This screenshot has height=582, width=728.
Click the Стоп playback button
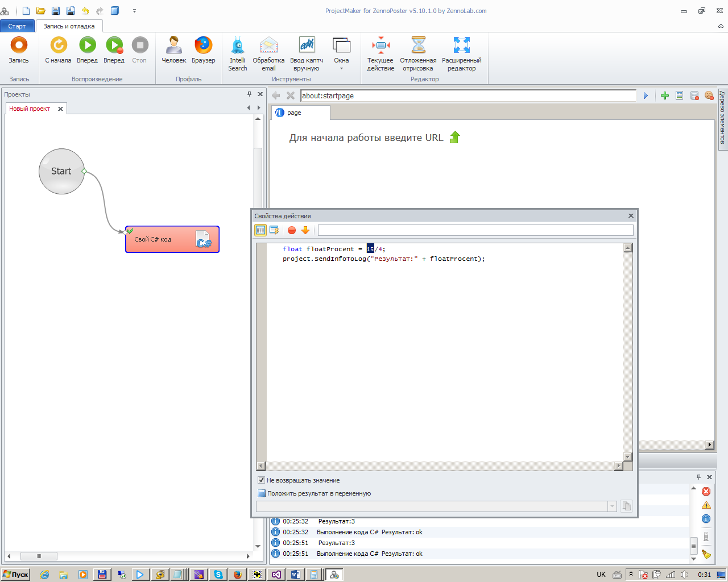point(139,50)
